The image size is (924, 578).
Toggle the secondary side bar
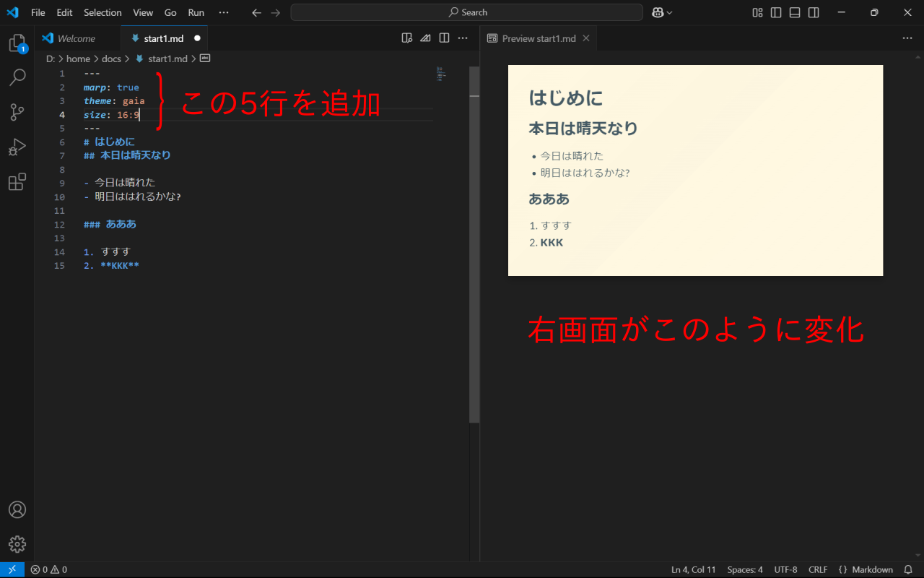pyautogui.click(x=814, y=12)
